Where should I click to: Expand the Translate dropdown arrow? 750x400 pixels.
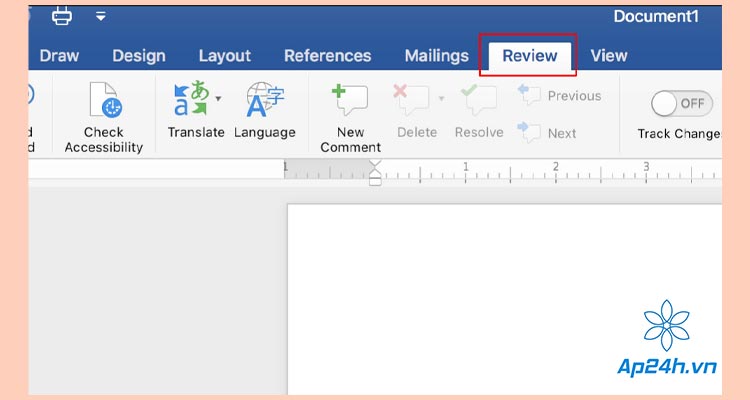click(x=218, y=99)
